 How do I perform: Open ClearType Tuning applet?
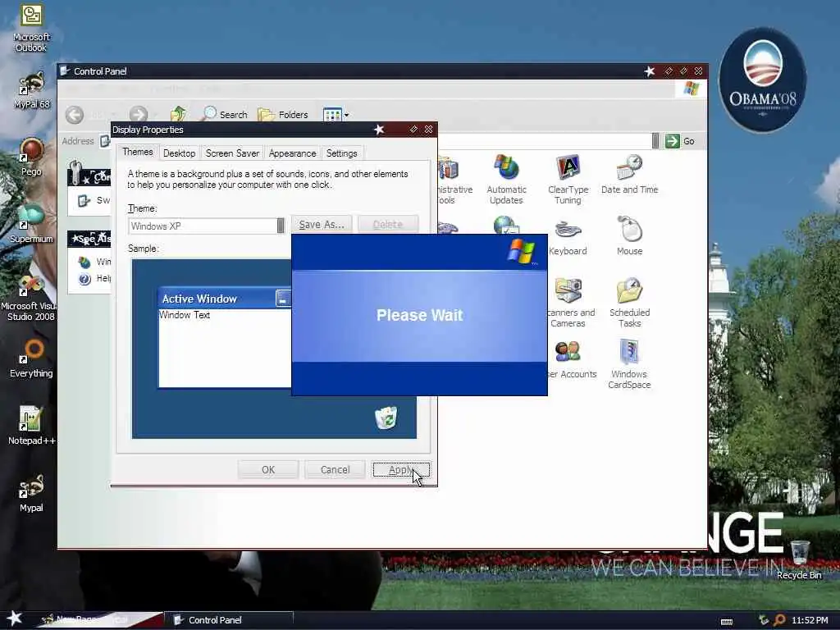(568, 180)
